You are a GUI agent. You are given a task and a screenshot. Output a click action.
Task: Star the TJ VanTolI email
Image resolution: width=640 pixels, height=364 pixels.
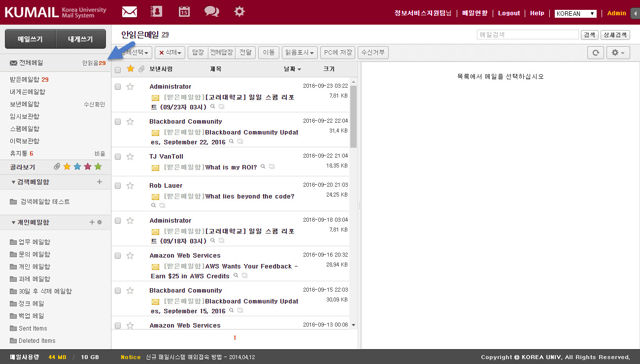130,157
